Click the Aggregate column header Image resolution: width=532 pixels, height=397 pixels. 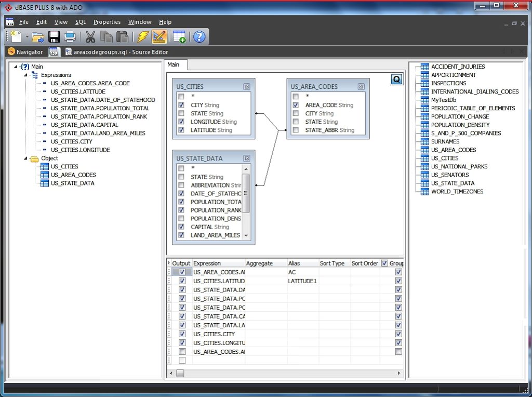pos(266,263)
